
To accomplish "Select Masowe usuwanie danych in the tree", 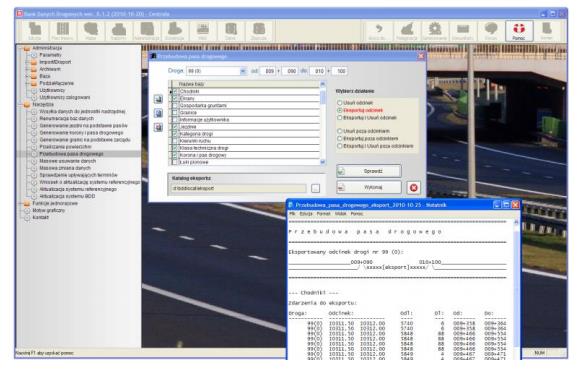I will (x=67, y=161).
